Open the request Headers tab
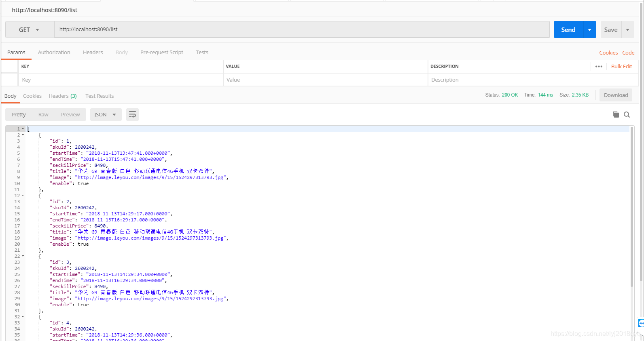 pos(93,53)
